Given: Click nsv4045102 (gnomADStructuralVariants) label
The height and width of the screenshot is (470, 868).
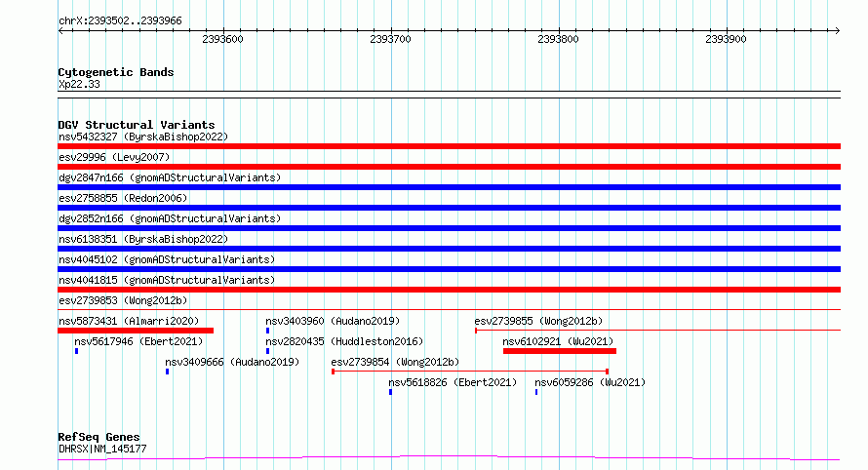Looking at the screenshot, I should (167, 259).
